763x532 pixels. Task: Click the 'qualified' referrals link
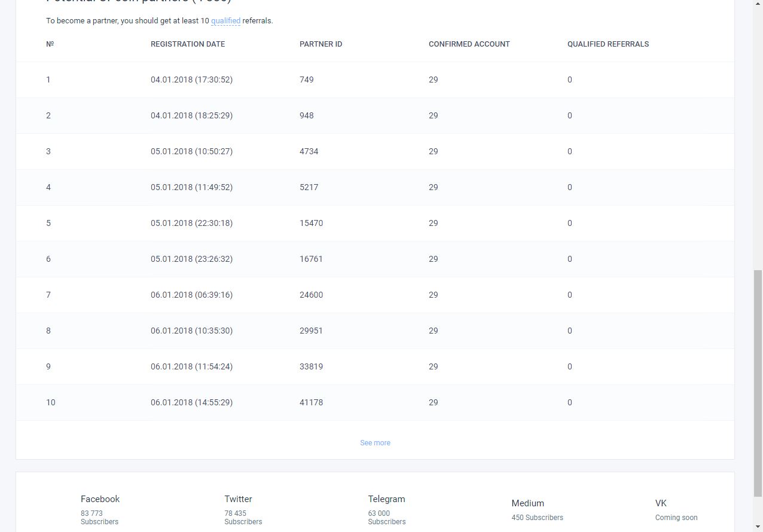[x=225, y=21]
